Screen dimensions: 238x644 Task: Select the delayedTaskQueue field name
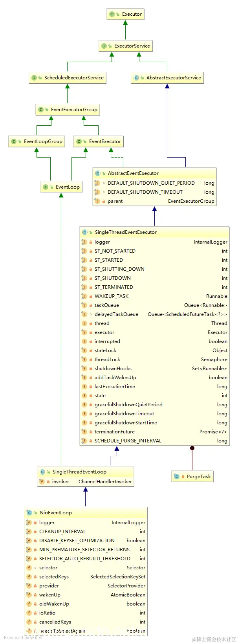(x=116, y=314)
